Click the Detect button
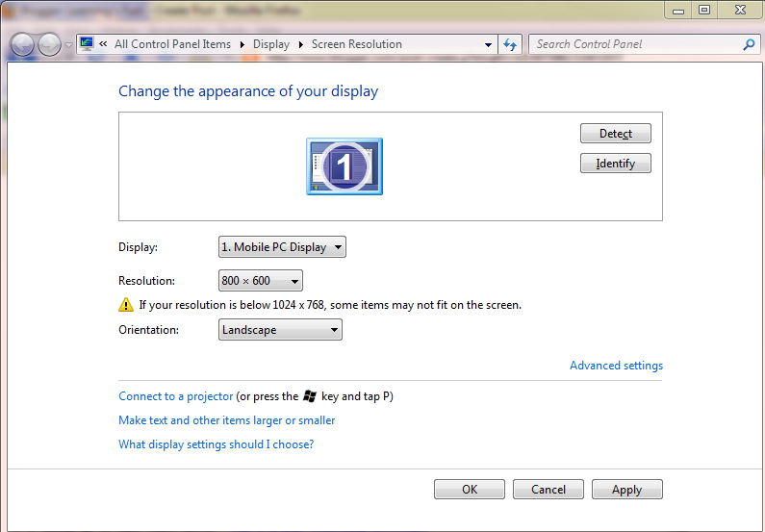 [615, 134]
